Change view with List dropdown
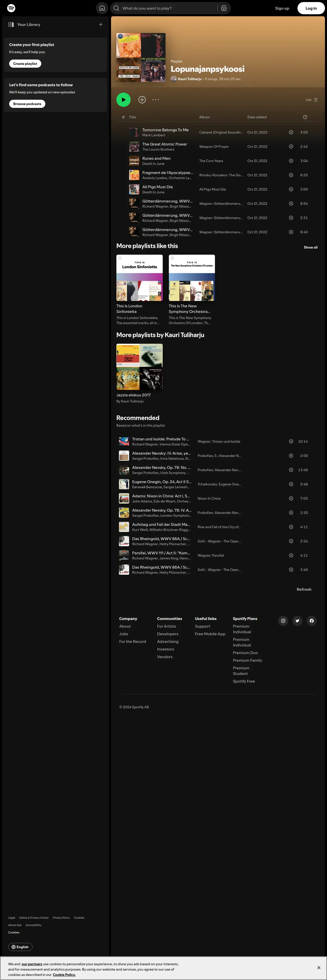The image size is (327, 980). click(311, 100)
